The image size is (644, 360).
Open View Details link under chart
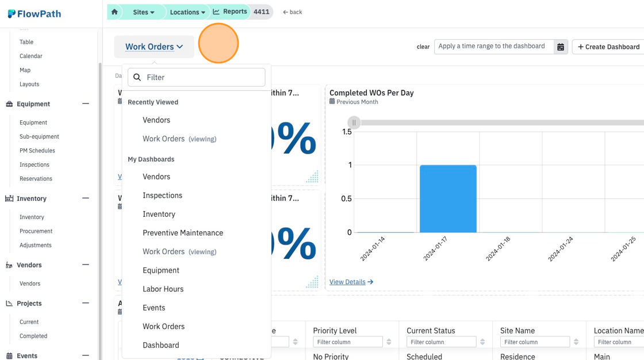(351, 282)
